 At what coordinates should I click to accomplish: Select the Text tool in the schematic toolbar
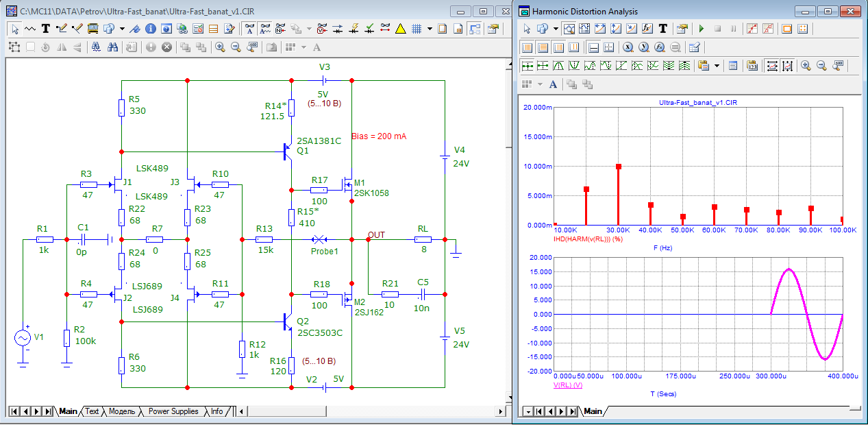pyautogui.click(x=46, y=29)
